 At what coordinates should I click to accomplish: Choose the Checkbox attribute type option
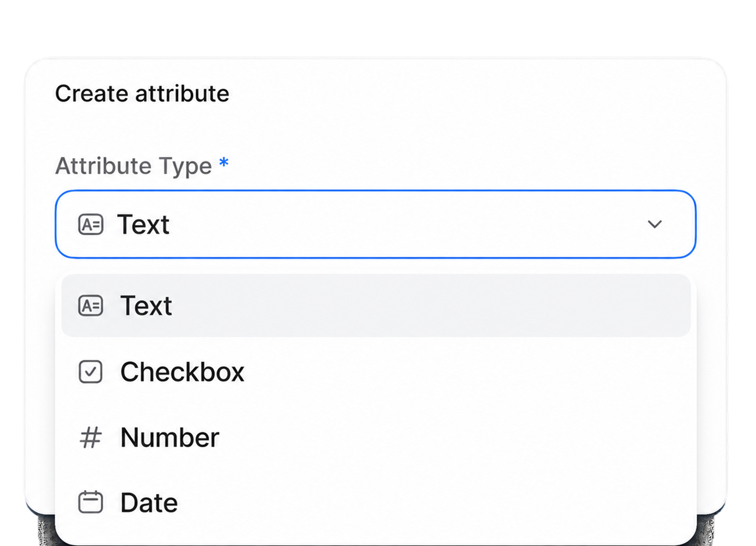tap(376, 372)
